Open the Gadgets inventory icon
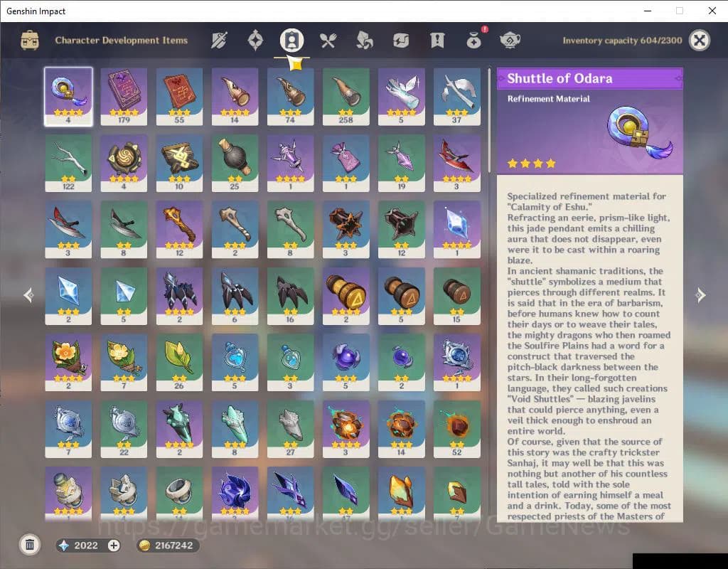This screenshot has width=728, height=569. click(x=401, y=41)
